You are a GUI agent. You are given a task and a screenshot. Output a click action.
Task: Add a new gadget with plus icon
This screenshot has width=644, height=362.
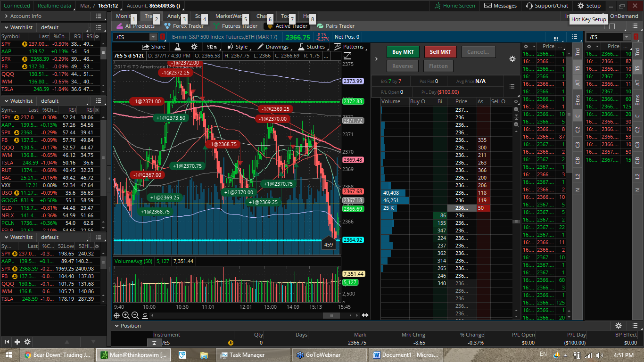[17, 342]
